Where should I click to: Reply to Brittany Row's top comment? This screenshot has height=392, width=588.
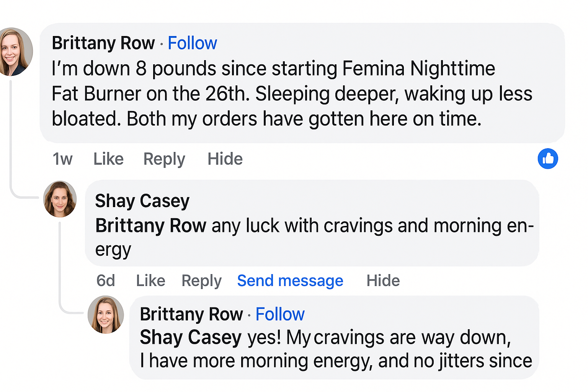[x=164, y=159]
